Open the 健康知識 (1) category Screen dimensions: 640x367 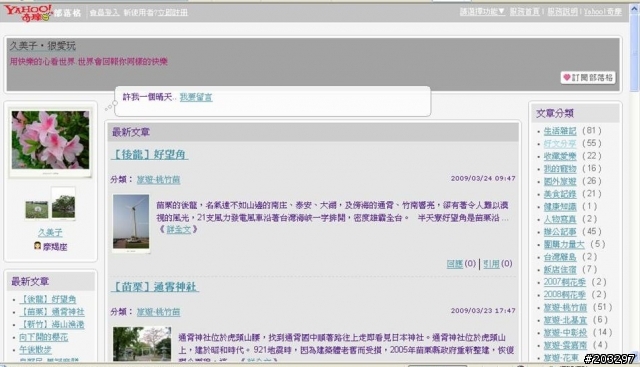(x=560, y=207)
